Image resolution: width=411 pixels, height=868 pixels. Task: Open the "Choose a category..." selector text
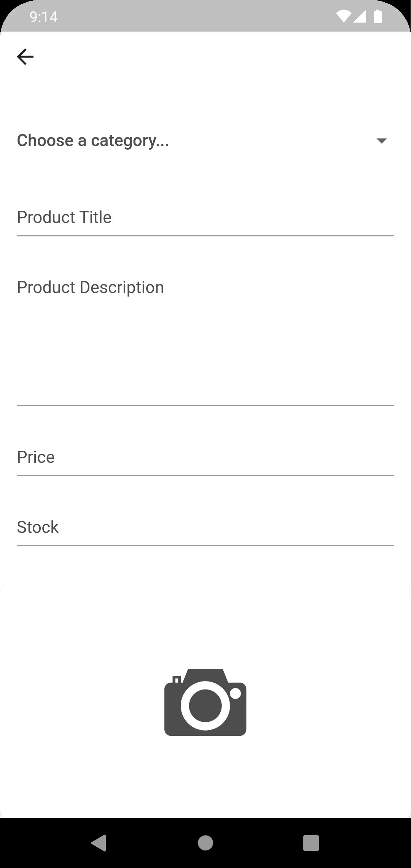coord(93,140)
